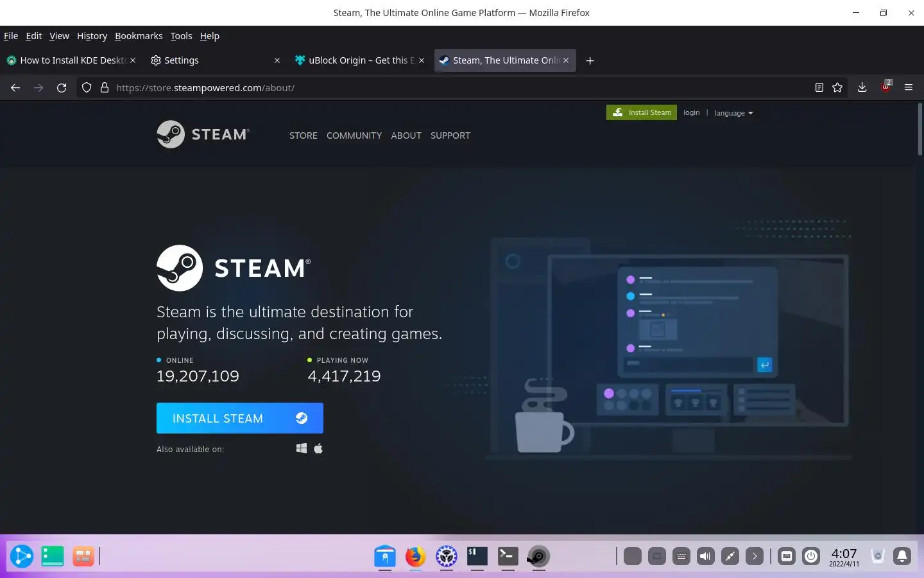Toggle reader view icon in address bar
The image size is (924, 578).
[819, 88]
